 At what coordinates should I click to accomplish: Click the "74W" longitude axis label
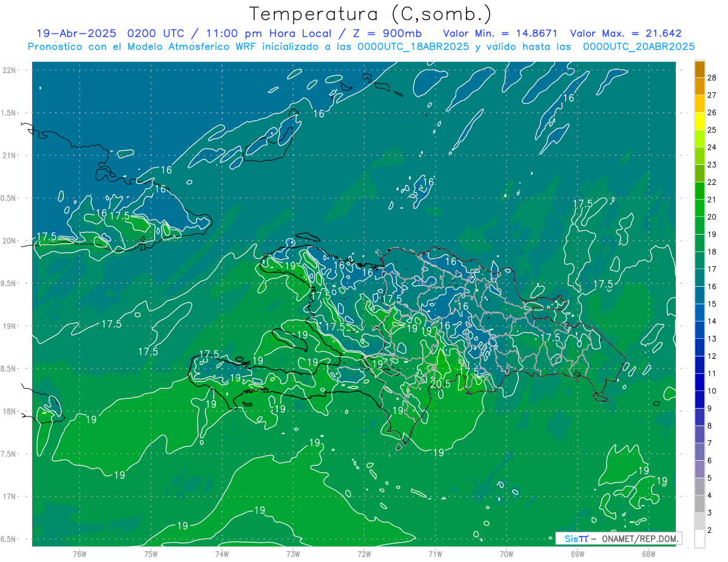[222, 553]
